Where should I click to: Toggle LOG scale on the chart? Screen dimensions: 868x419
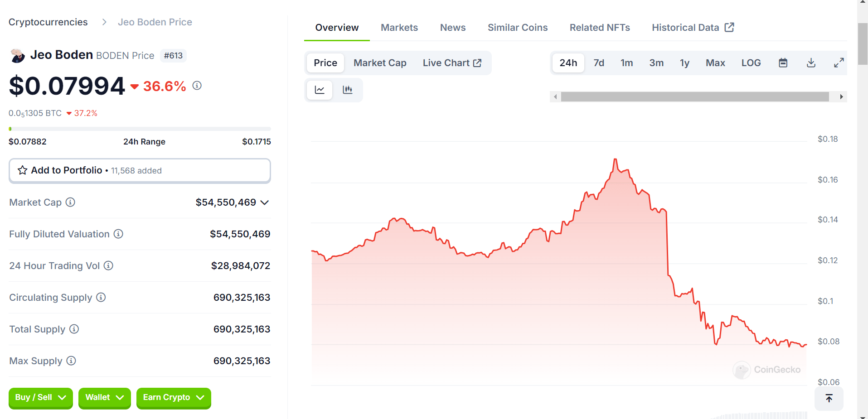point(751,63)
